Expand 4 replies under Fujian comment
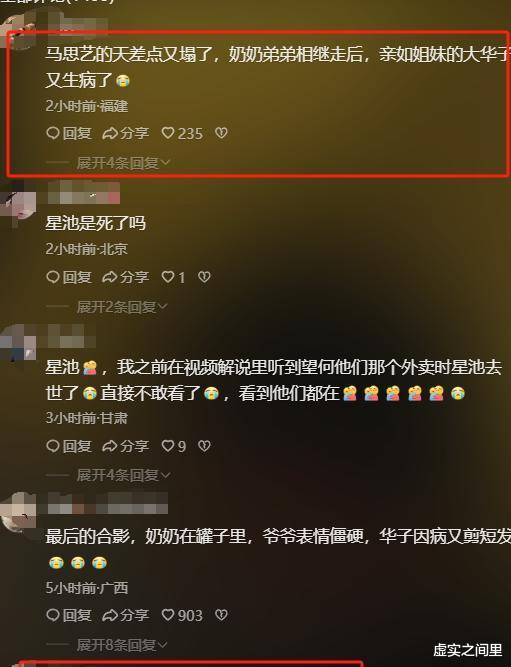 click(123, 162)
